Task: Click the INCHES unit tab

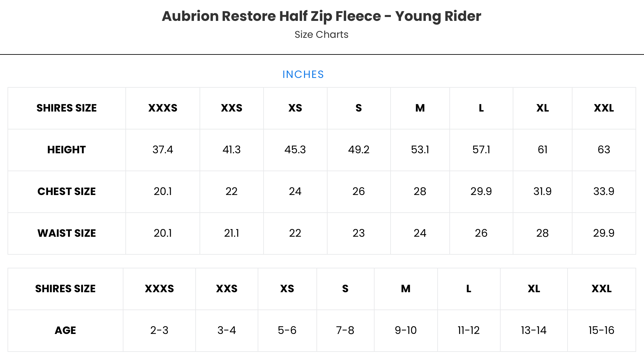Action: [303, 74]
